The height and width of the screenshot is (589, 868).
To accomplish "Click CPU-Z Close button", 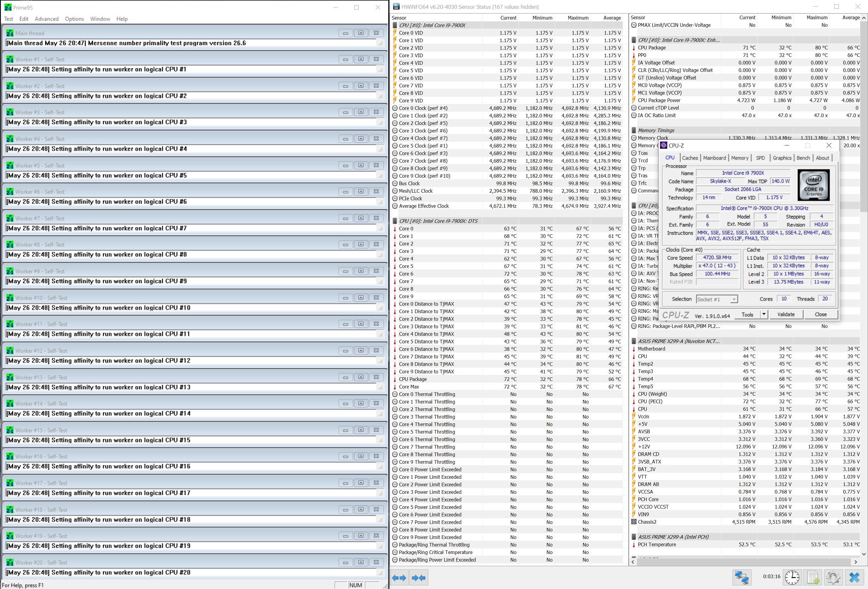I will point(820,314).
